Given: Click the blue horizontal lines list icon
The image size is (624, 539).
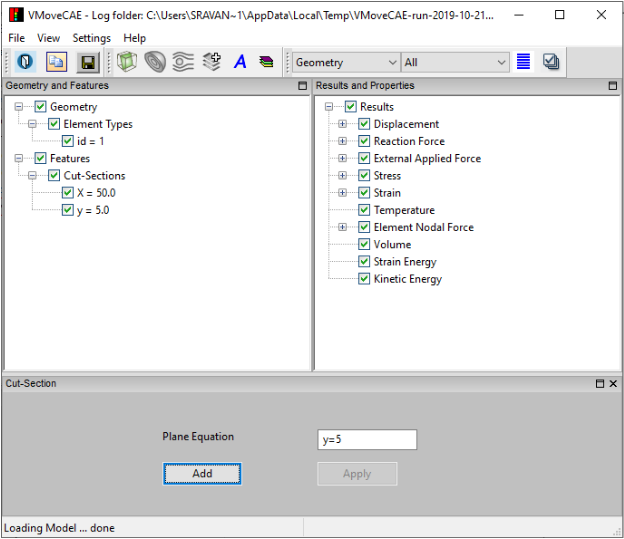Looking at the screenshot, I should (523, 62).
